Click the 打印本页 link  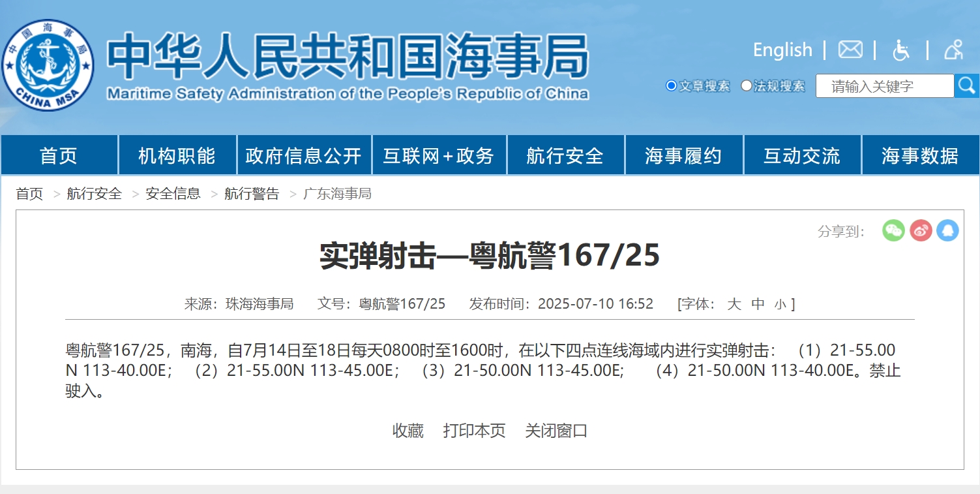click(474, 431)
